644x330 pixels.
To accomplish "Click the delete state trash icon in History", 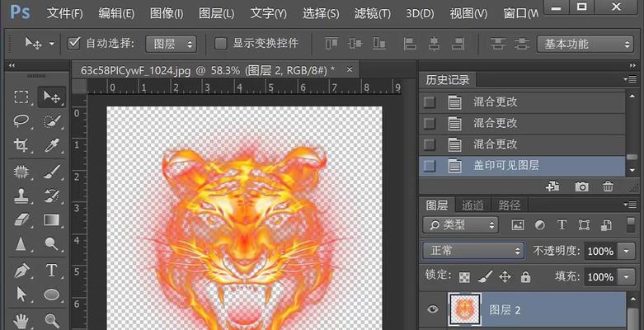I will 608,186.
